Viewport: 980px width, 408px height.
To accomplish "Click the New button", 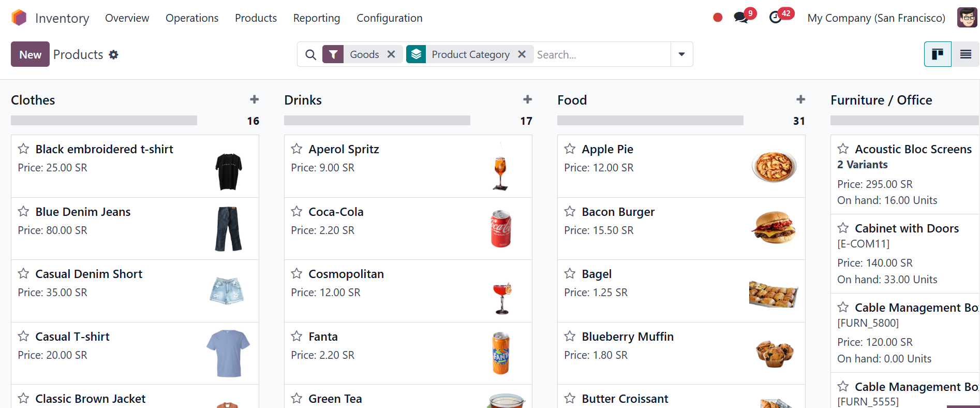I will [x=30, y=54].
